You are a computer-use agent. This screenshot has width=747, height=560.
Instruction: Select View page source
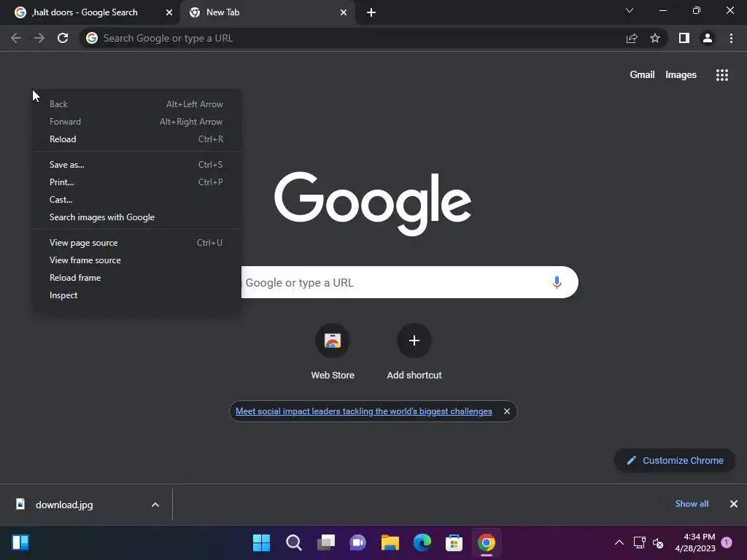136,242
